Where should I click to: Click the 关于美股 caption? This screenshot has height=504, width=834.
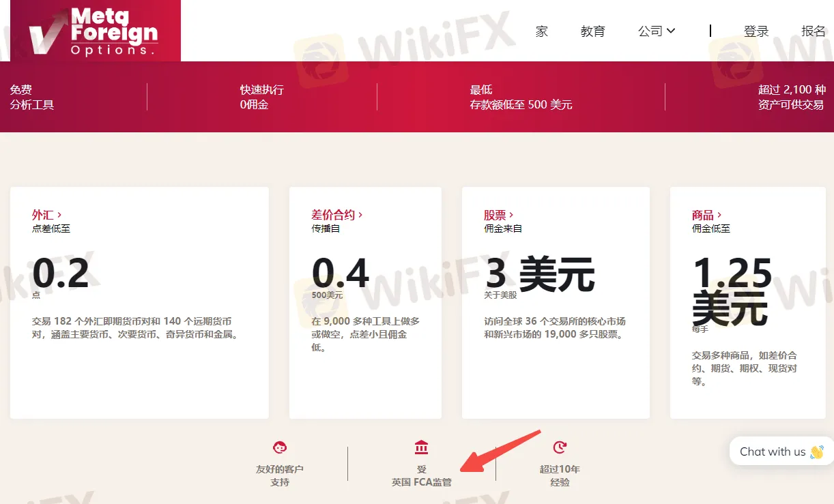pos(501,295)
